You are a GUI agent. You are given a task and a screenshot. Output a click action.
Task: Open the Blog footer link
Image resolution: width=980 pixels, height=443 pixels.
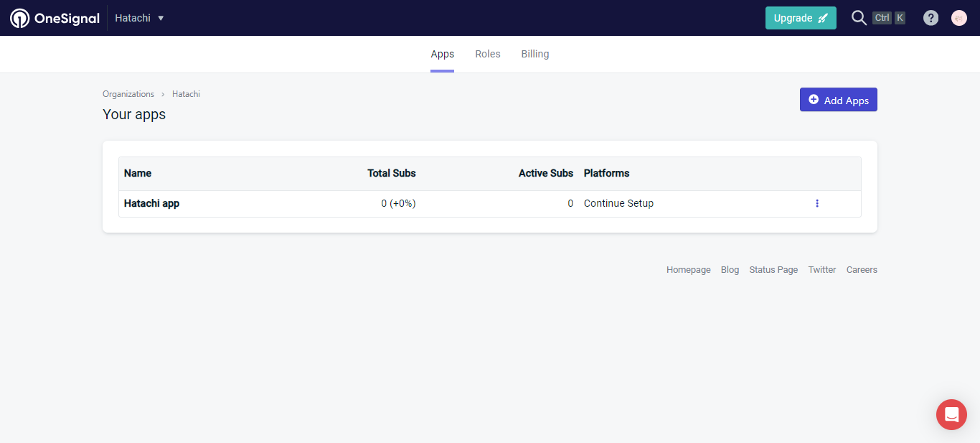click(730, 270)
